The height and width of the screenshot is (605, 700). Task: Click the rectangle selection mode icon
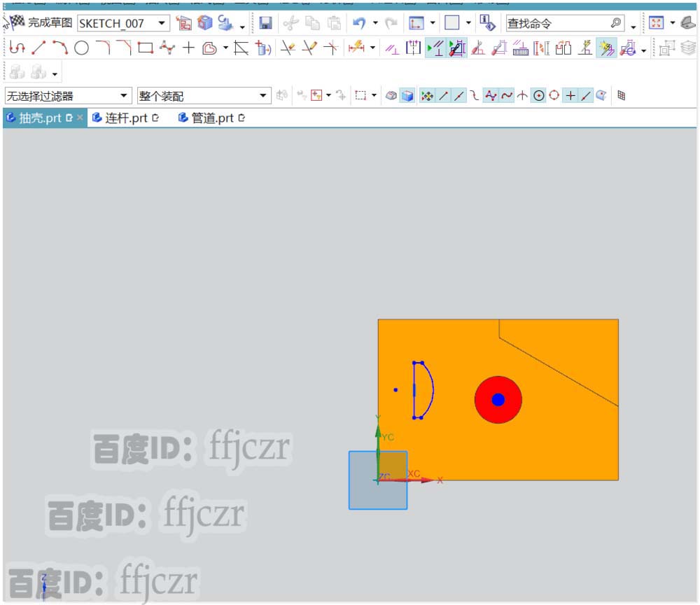point(360,95)
